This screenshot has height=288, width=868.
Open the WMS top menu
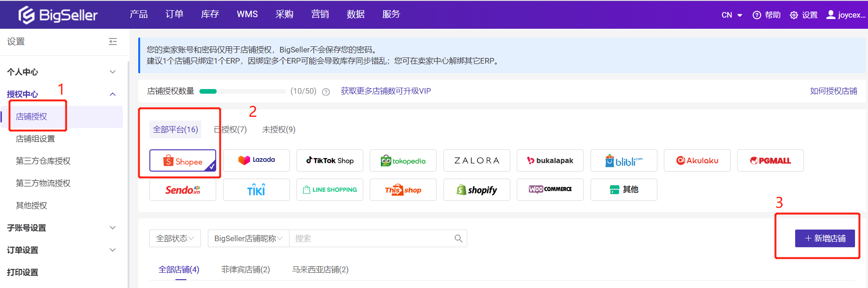[247, 14]
